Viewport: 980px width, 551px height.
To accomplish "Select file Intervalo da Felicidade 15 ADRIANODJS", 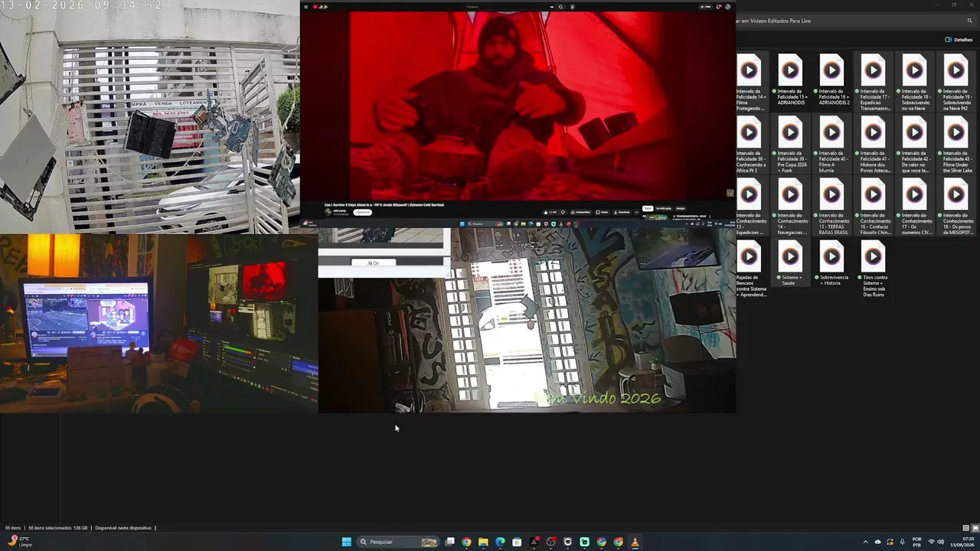I will (x=790, y=80).
